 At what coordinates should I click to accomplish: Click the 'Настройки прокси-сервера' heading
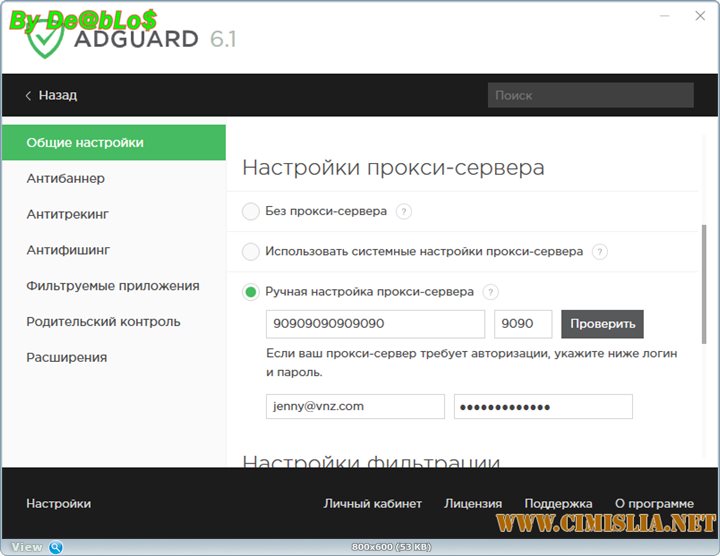coord(393,168)
